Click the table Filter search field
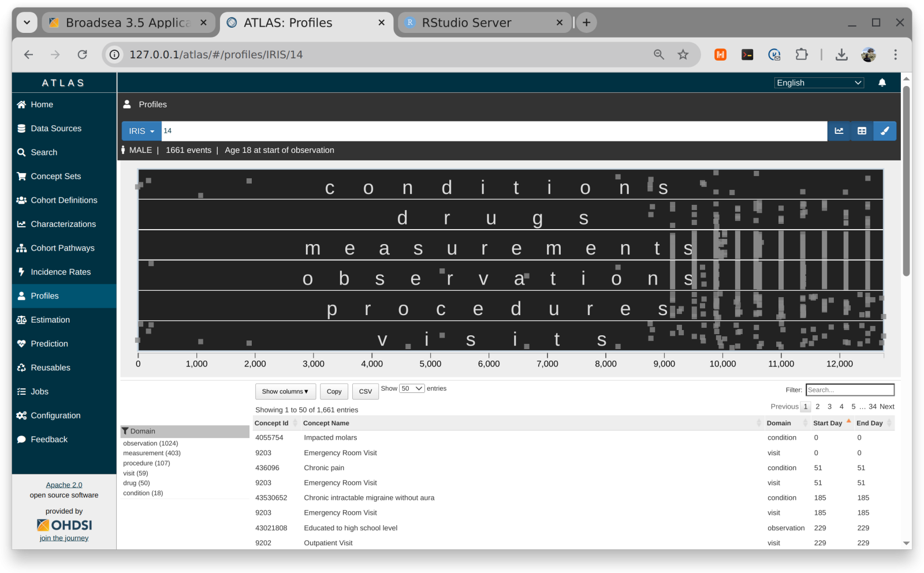This screenshot has width=924, height=573. (850, 390)
